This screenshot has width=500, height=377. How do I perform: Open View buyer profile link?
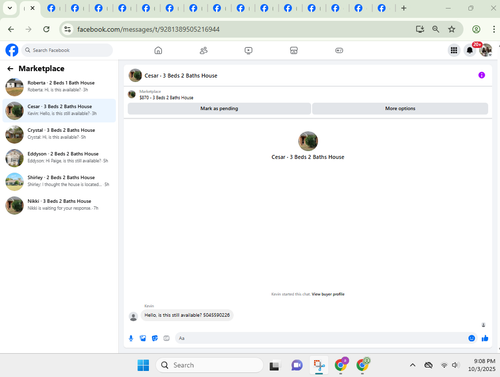click(328, 294)
